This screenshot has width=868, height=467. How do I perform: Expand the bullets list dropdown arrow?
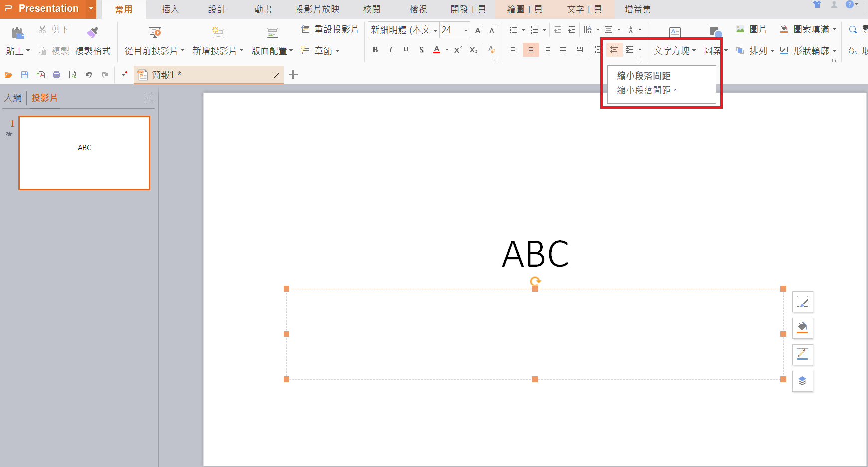click(523, 30)
